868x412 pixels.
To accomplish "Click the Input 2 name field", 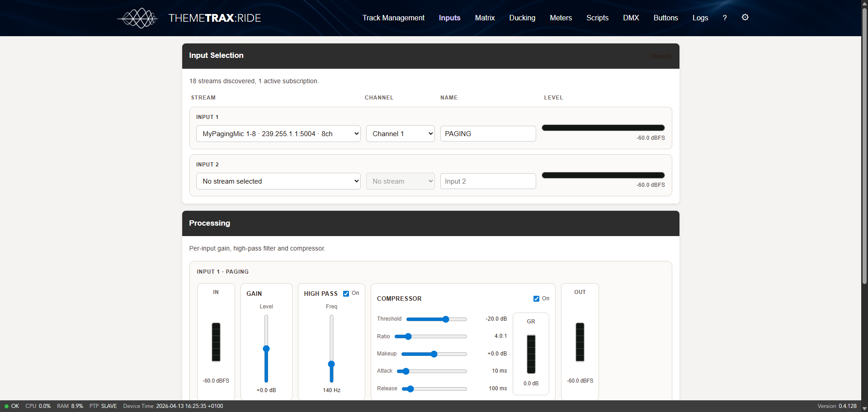I will pyautogui.click(x=488, y=181).
